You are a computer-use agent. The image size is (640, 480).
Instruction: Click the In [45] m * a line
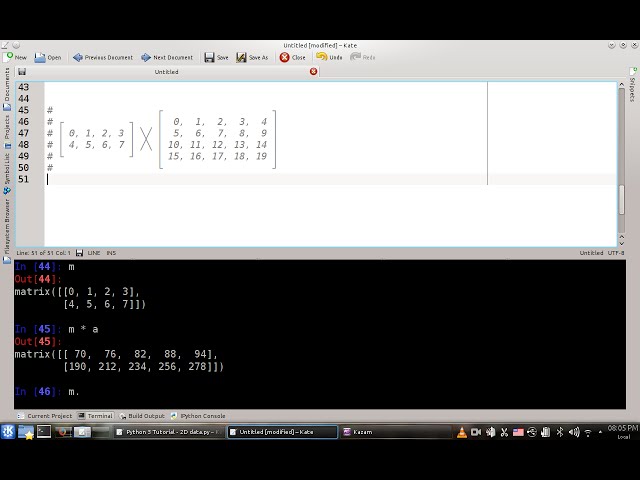tap(56, 329)
